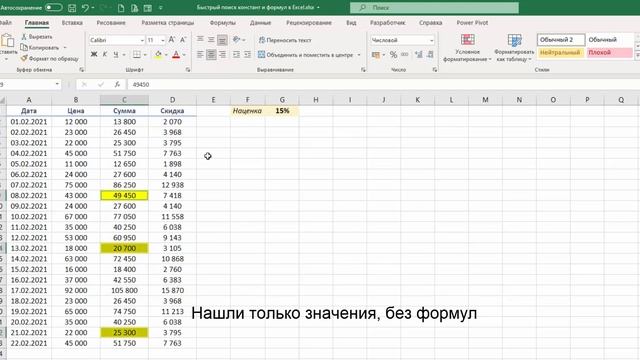
Task: Click the Comma style (000) icon
Action: coord(404,54)
